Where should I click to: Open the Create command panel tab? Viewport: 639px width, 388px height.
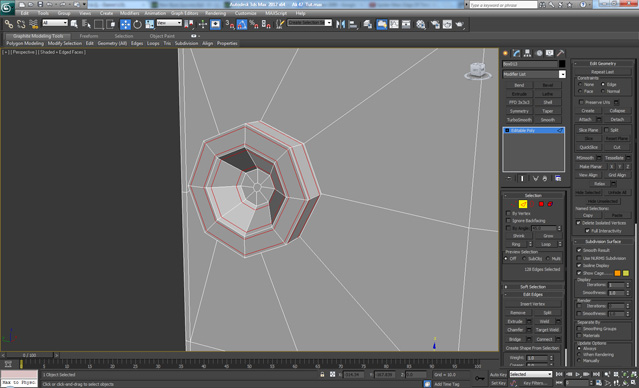pyautogui.click(x=506, y=53)
